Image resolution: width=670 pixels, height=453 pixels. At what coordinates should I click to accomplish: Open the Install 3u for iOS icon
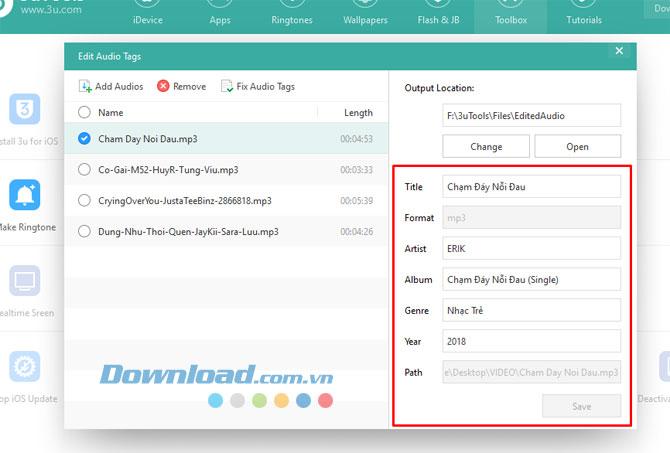pos(24,109)
